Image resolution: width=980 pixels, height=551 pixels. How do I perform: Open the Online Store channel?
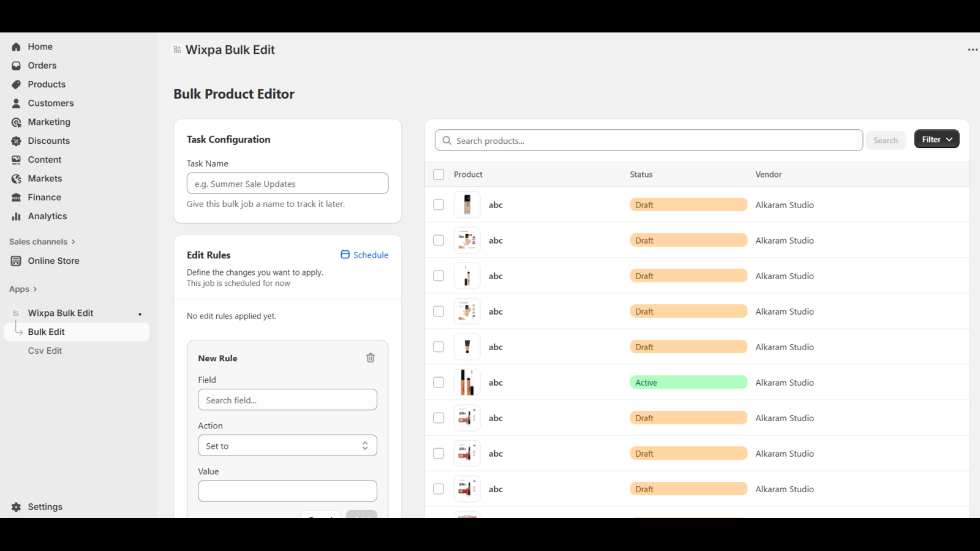point(53,260)
